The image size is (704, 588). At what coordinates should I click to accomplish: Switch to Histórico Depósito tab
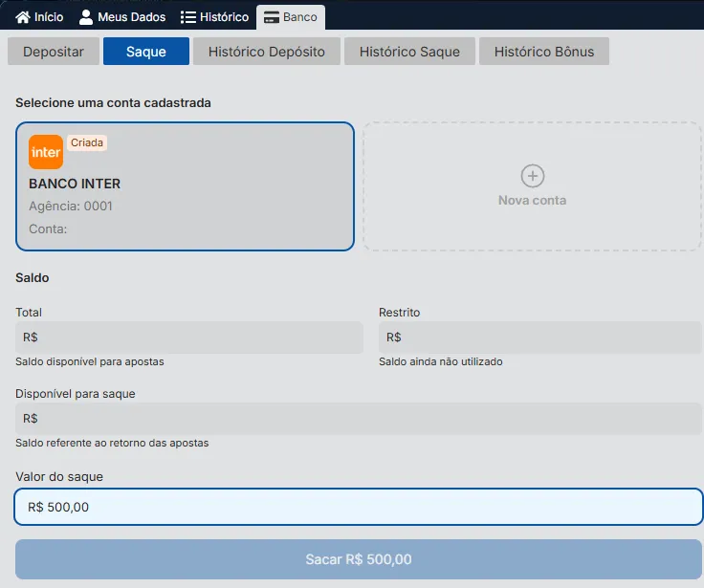coord(267,52)
